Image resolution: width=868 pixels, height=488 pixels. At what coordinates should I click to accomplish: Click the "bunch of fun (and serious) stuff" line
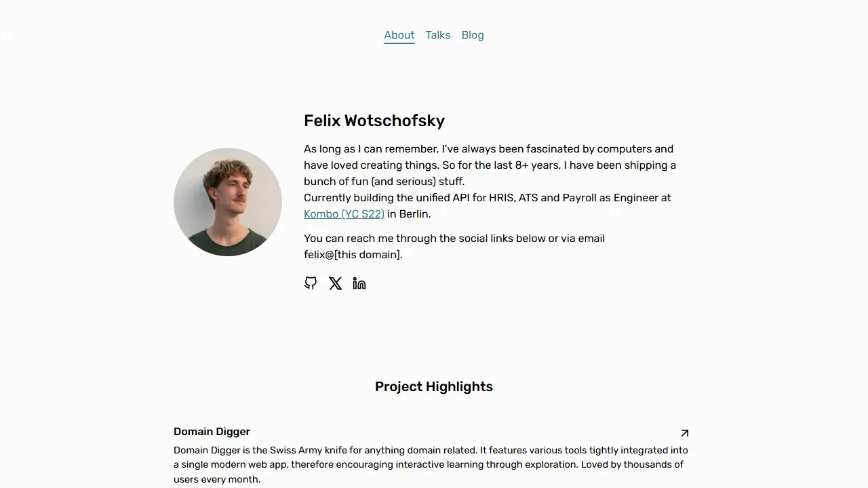click(x=384, y=182)
